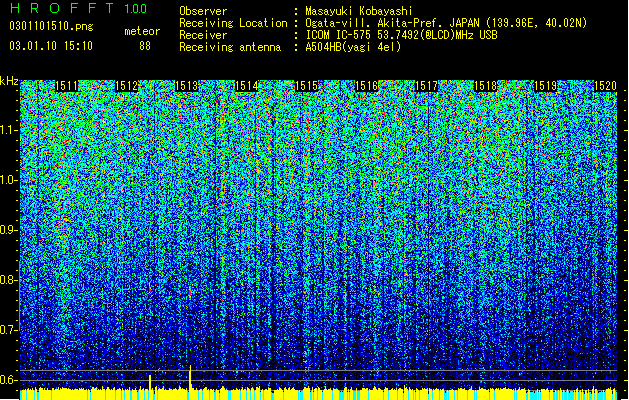Click the 1516 time marker
This screenshot has height=400, width=629.
[x=367, y=86]
